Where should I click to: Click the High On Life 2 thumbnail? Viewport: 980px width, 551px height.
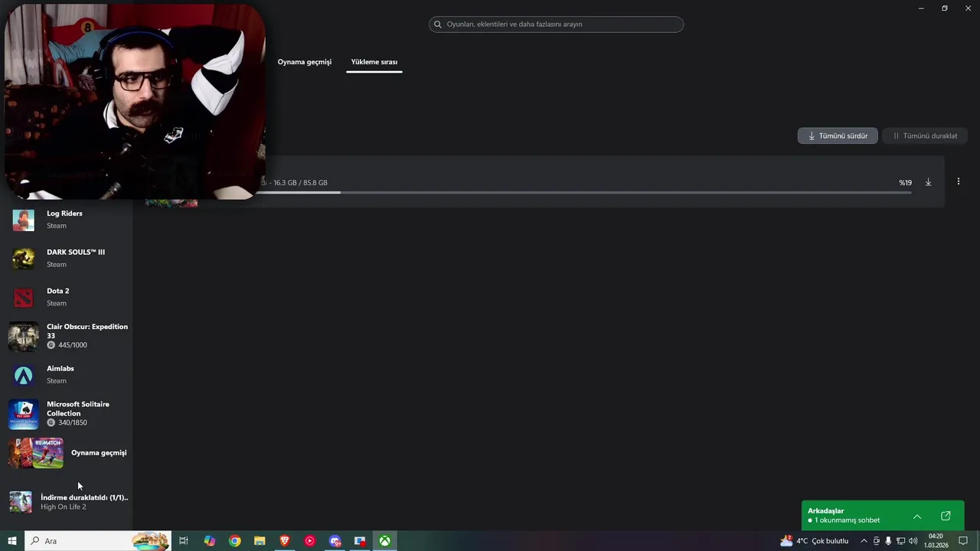(x=21, y=502)
